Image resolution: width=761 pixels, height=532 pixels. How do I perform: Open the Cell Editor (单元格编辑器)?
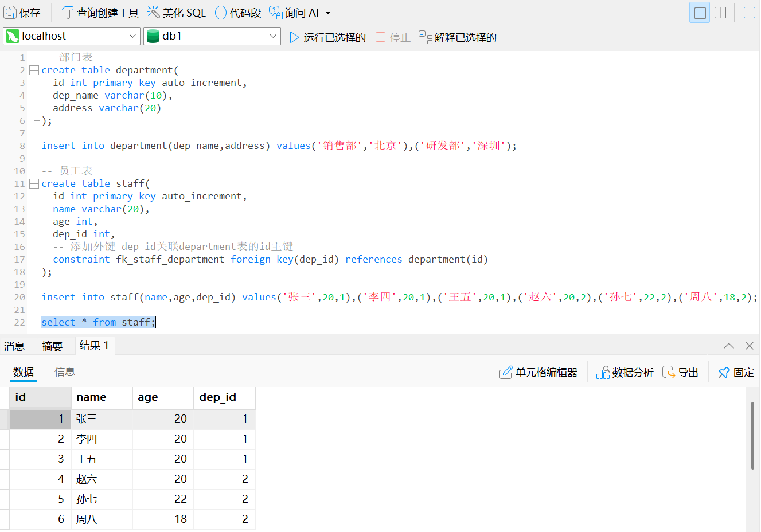[538, 373]
